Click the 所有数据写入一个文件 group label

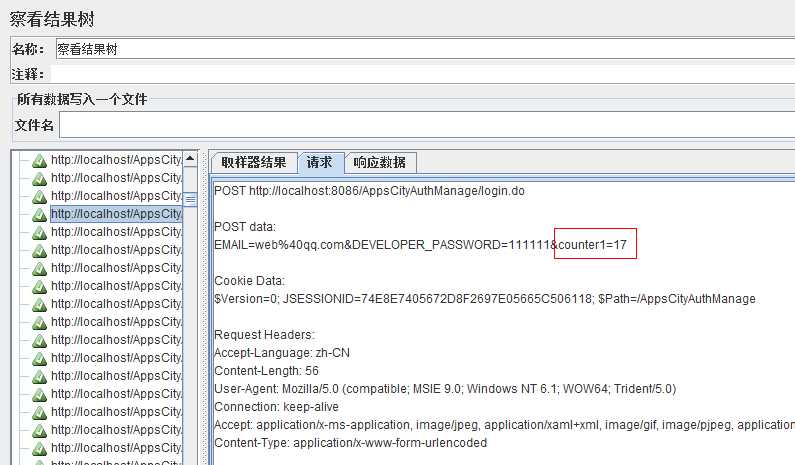click(x=82, y=99)
